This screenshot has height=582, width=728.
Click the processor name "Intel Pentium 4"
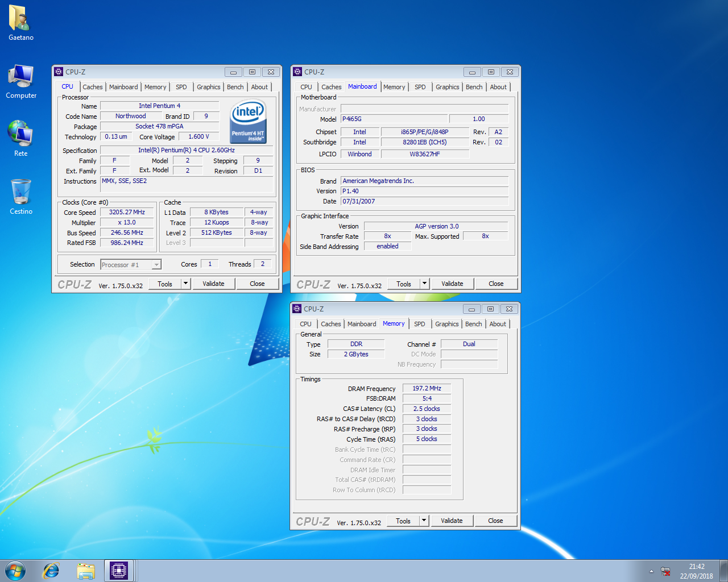point(160,106)
